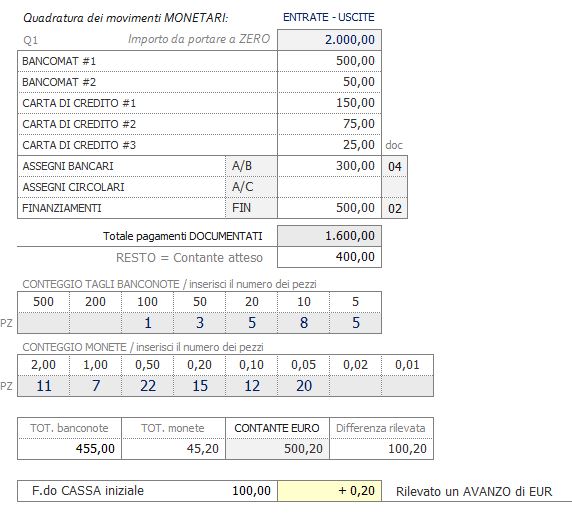Viewport: 572px width, 520px height.
Task: Select the BANCOMAT #2 value 50,00
Action: pyautogui.click(x=329, y=82)
